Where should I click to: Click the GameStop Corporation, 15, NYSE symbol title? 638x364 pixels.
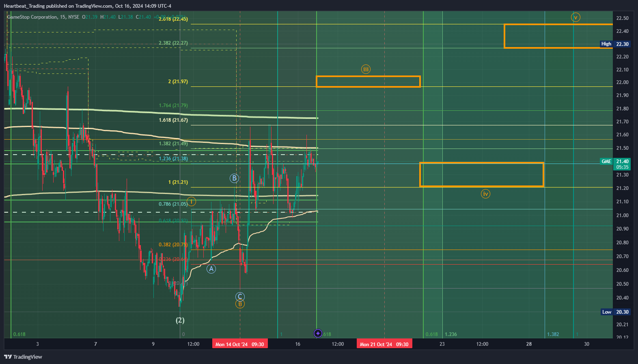coord(43,17)
